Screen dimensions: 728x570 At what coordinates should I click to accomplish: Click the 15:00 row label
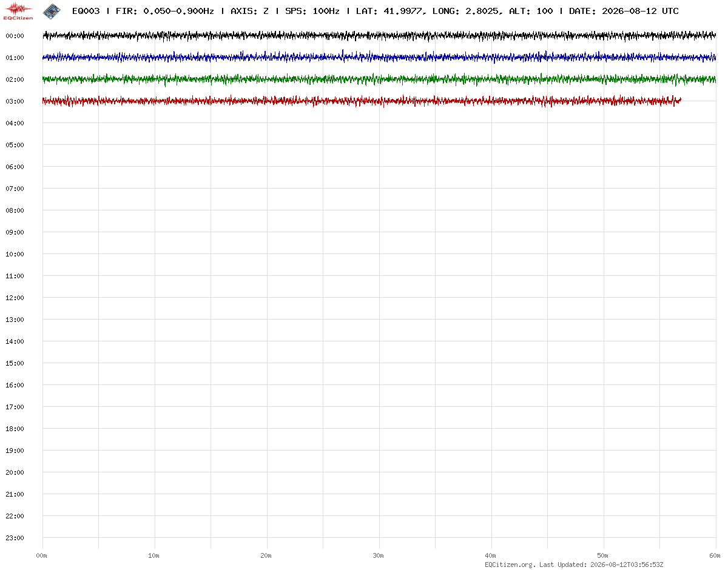pos(15,363)
